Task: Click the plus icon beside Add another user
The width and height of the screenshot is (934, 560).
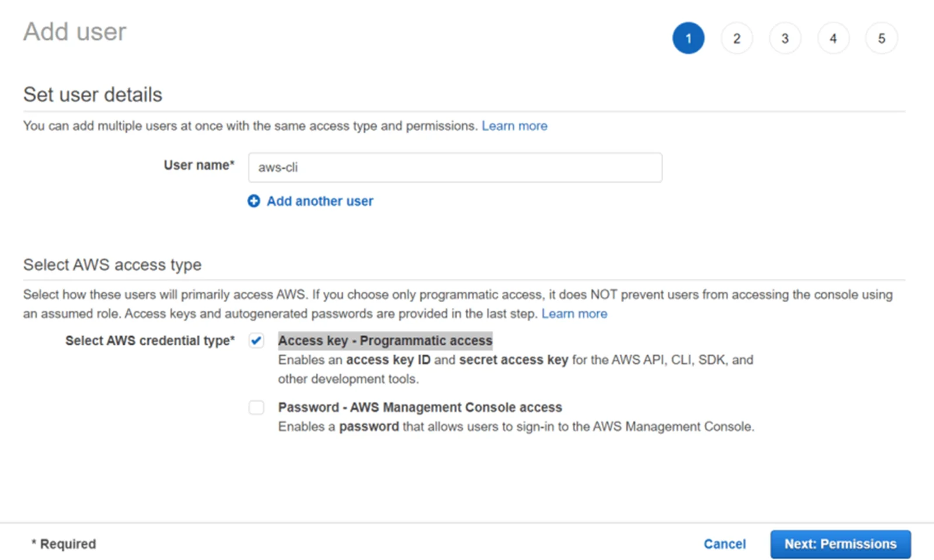Action: 253,201
